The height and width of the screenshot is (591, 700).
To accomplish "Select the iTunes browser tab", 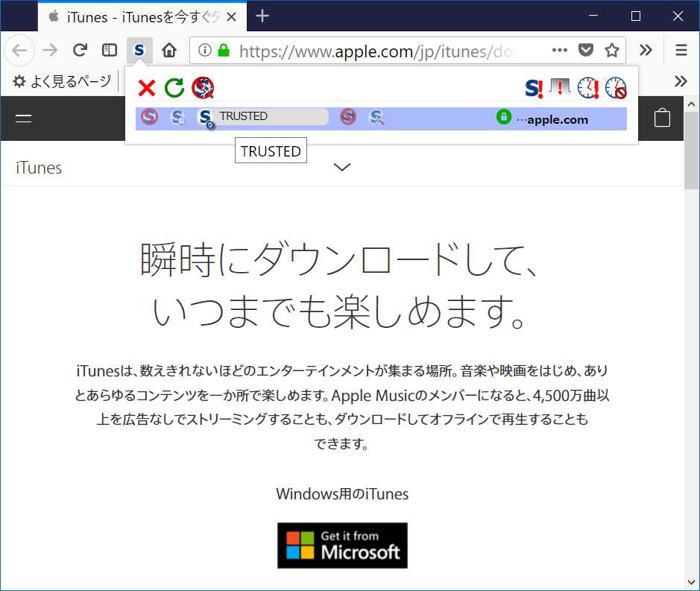I will pyautogui.click(x=142, y=17).
